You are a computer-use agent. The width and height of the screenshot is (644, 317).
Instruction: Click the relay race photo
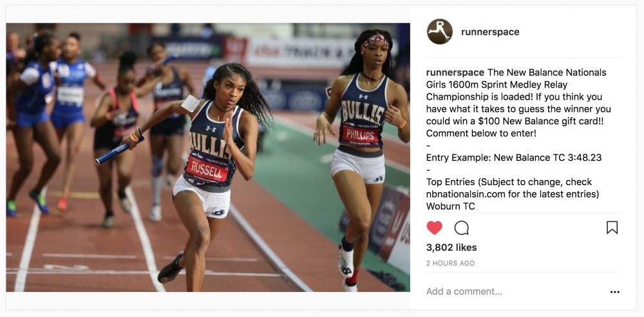208,158
